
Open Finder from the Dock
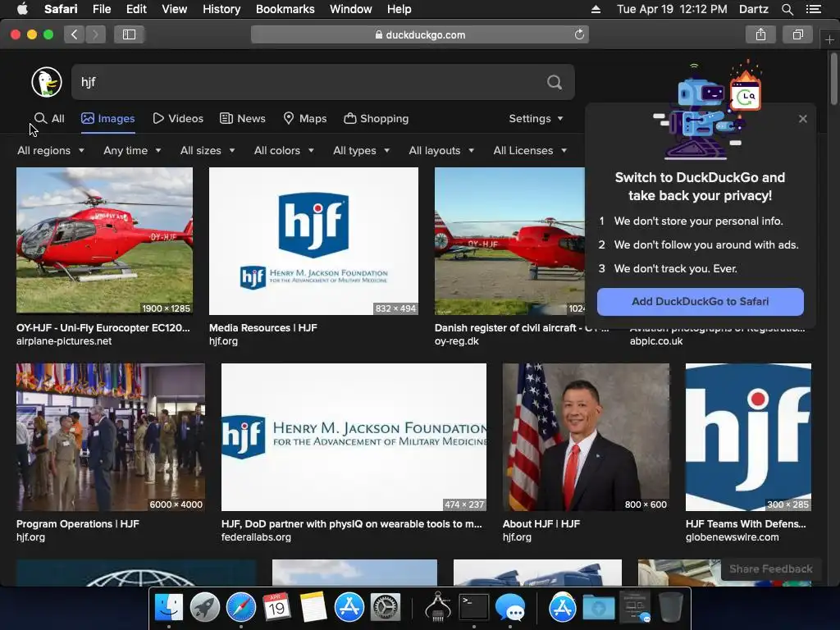pyautogui.click(x=169, y=607)
